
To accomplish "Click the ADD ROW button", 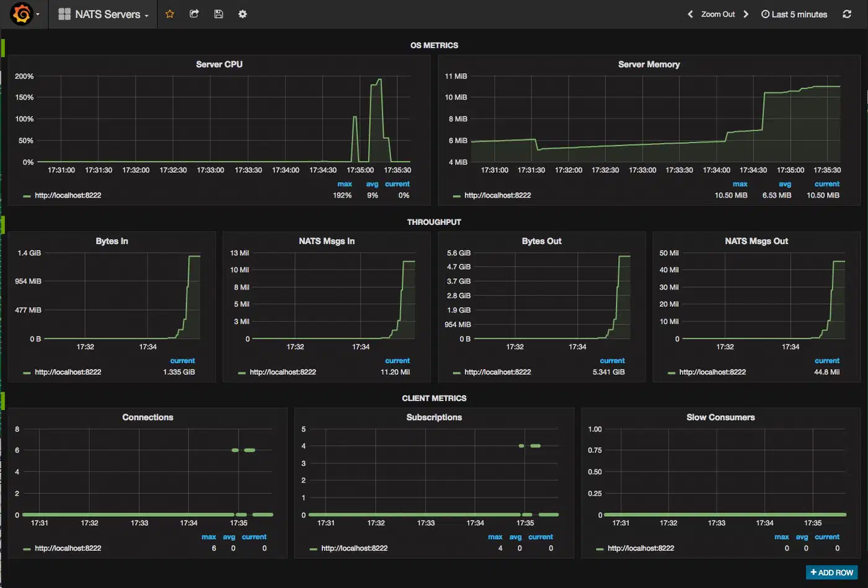I will pos(831,573).
